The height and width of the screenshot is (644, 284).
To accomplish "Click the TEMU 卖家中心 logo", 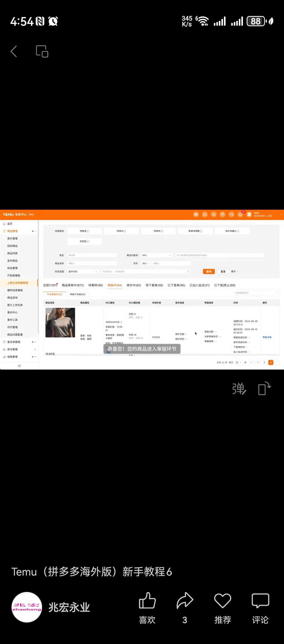I will pyautogui.click(x=15, y=215).
